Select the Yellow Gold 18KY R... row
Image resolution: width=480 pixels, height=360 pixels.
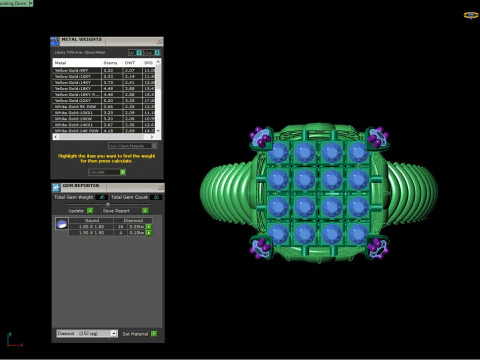104,94
